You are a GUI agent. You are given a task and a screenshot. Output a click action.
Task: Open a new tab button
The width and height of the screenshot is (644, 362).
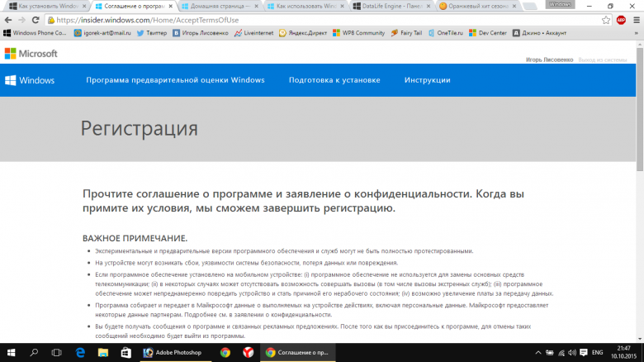530,6
